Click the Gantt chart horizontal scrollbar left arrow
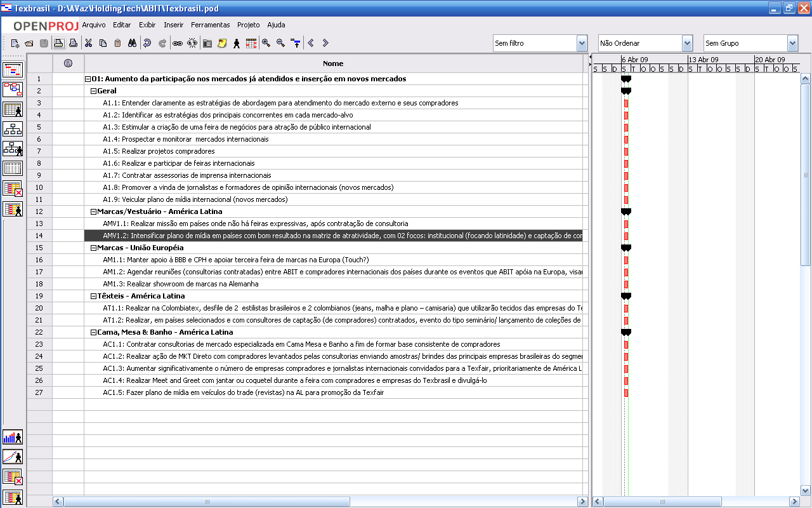This screenshot has width=812, height=508. (x=598, y=502)
